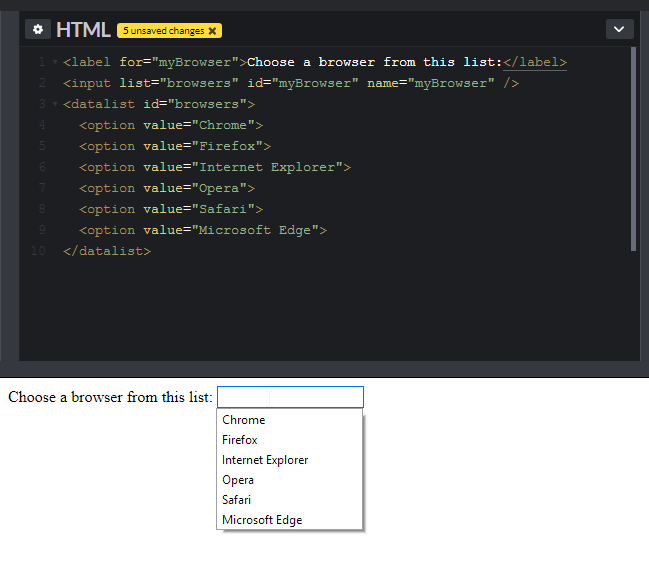Click the closing </datalist> tag
649x587 pixels.
pos(107,251)
